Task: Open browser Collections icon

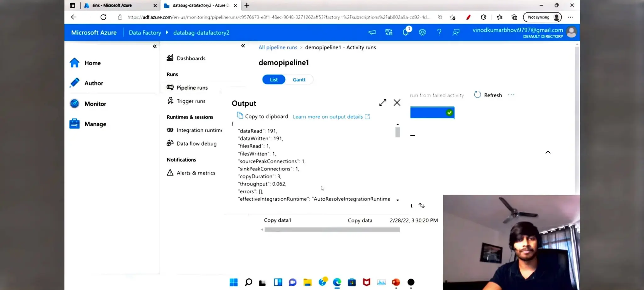Action: pos(514,17)
